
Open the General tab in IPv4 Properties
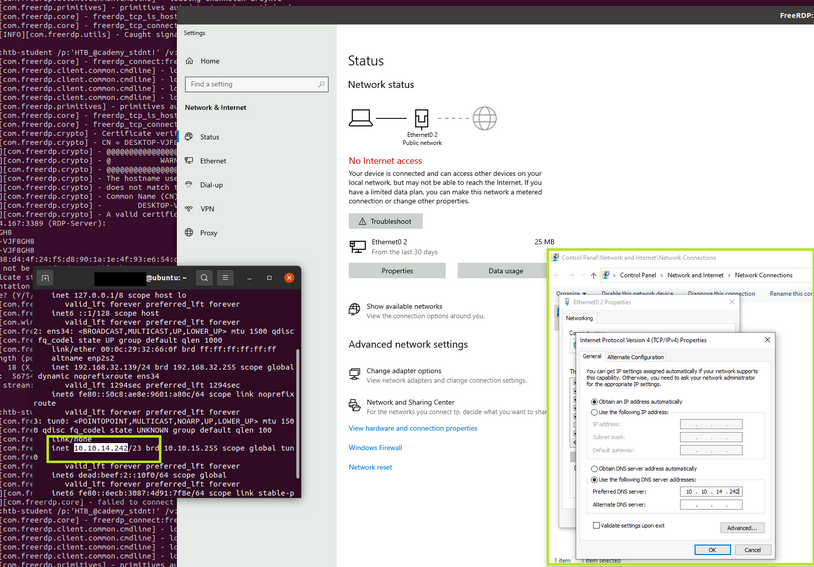coord(591,357)
